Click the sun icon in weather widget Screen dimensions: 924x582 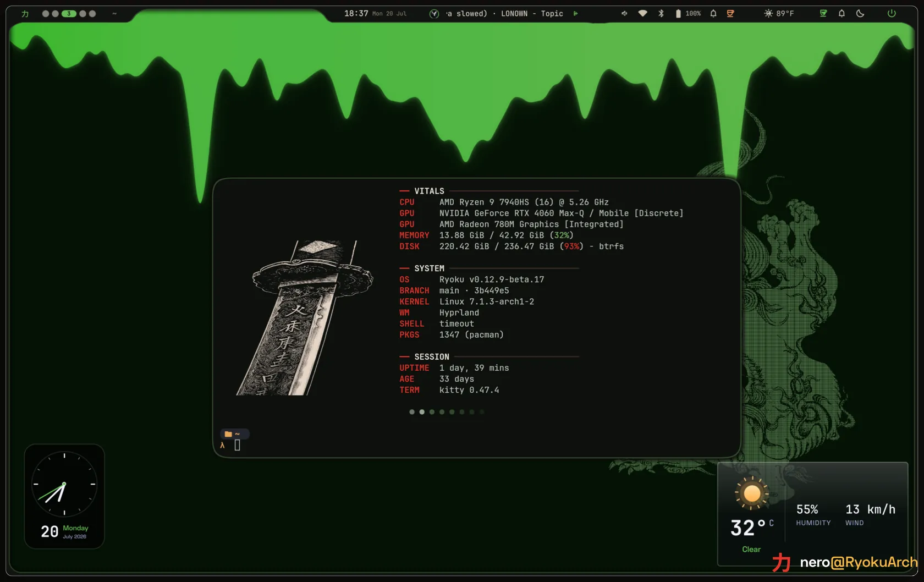(752, 493)
